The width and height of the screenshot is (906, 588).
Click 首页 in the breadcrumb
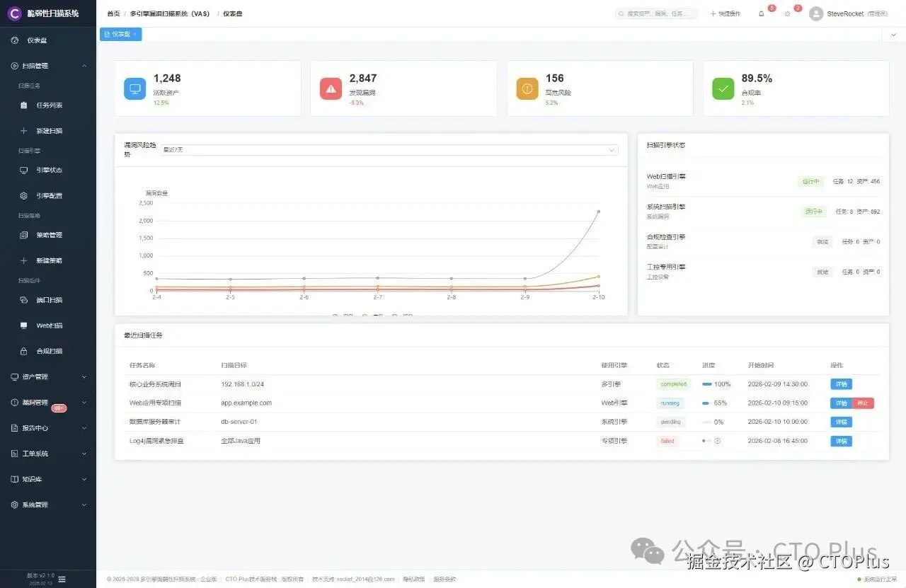click(113, 13)
